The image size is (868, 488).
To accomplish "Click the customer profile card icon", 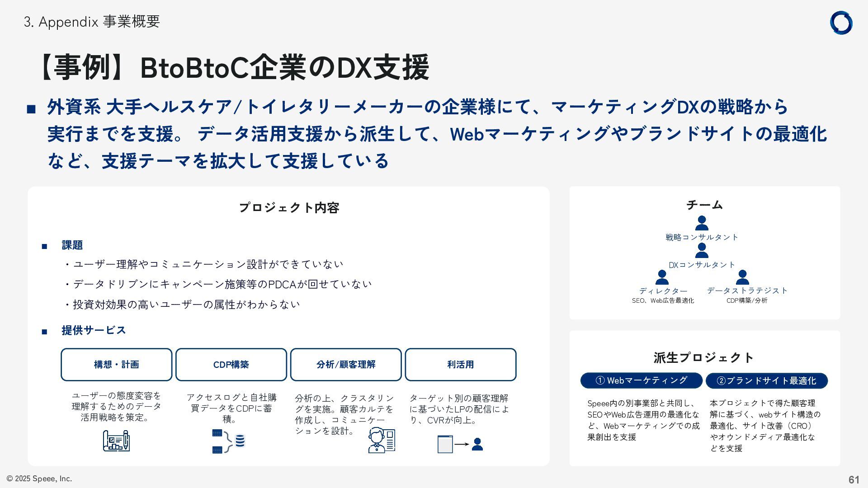I will coord(382,441).
